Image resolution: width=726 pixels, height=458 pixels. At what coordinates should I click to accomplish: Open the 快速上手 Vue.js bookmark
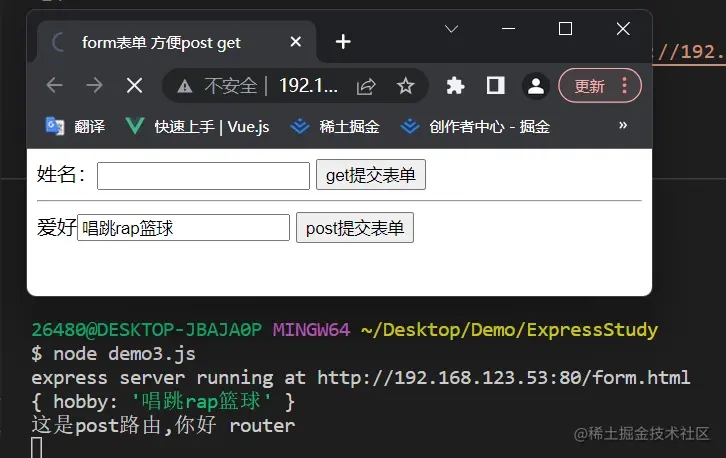198,126
